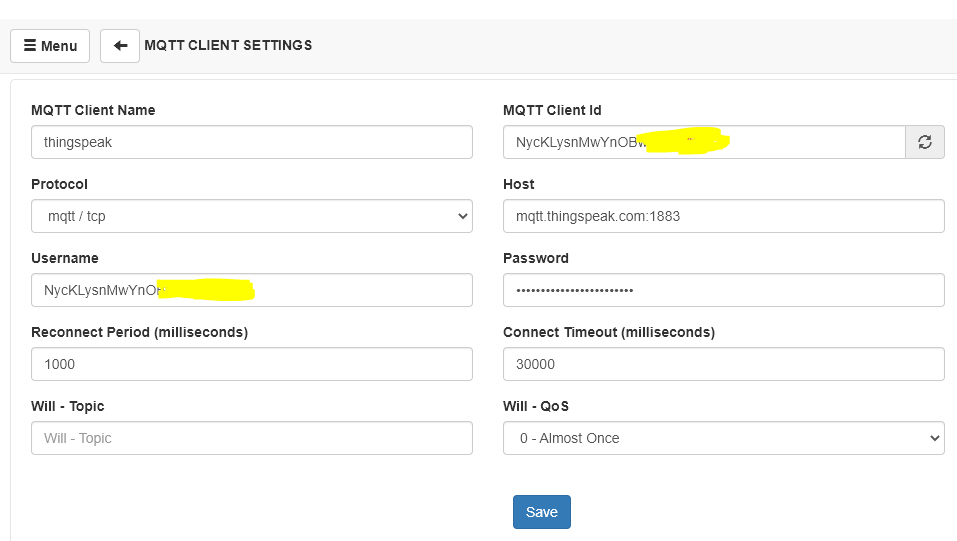Click the MQTT CLIENT SETTINGS page title
The width and height of the screenshot is (957, 541).
tap(228, 45)
